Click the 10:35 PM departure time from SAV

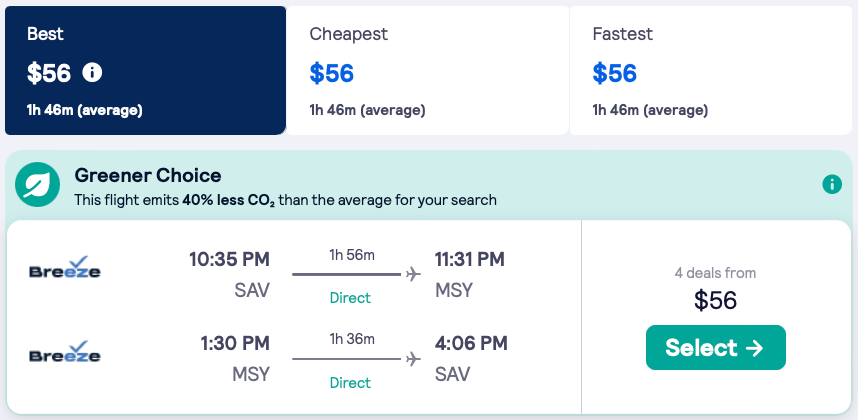[x=229, y=260]
